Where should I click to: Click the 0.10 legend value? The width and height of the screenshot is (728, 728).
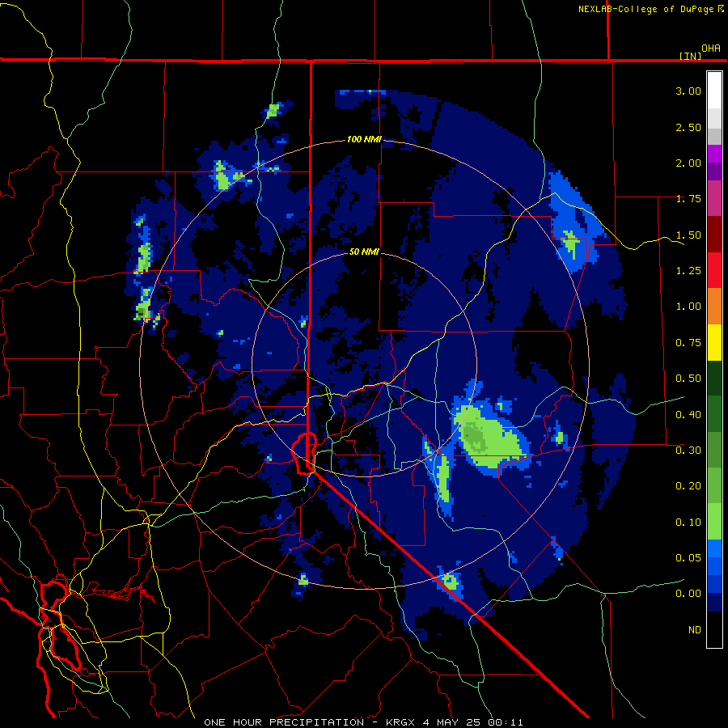click(x=688, y=523)
